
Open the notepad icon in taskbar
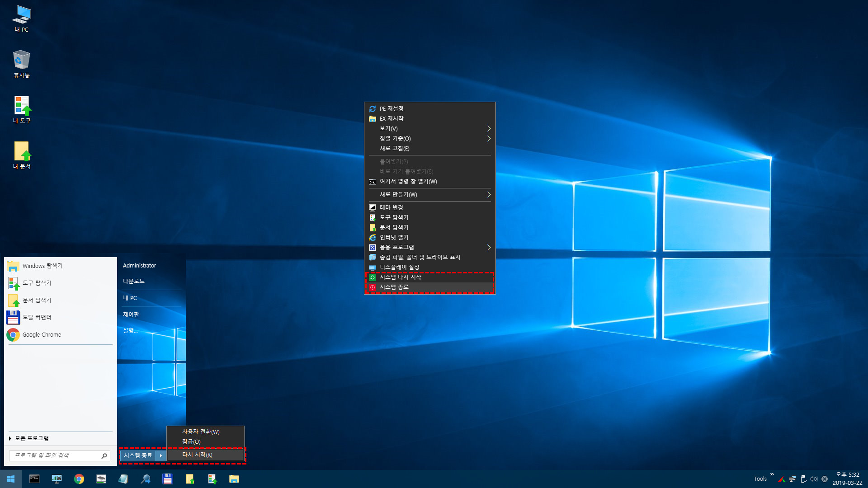[x=123, y=479]
